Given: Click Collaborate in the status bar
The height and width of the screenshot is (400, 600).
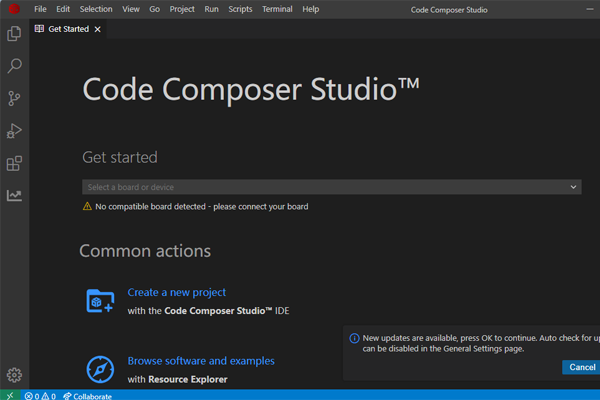Looking at the screenshot, I should click(x=87, y=396).
